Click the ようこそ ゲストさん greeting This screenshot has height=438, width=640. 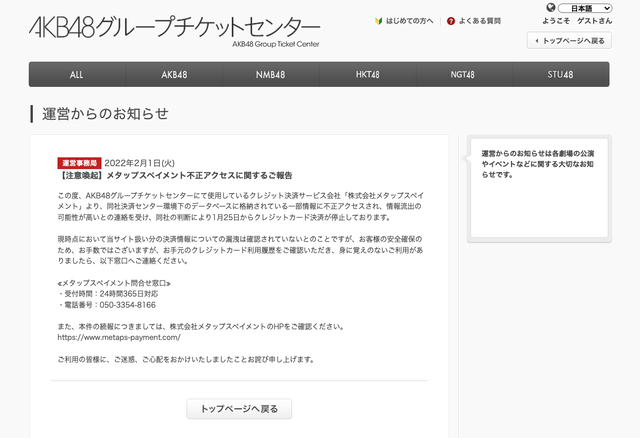click(x=577, y=21)
